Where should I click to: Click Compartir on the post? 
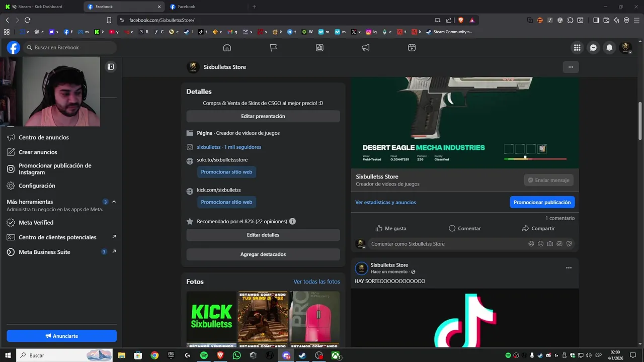click(538, 228)
